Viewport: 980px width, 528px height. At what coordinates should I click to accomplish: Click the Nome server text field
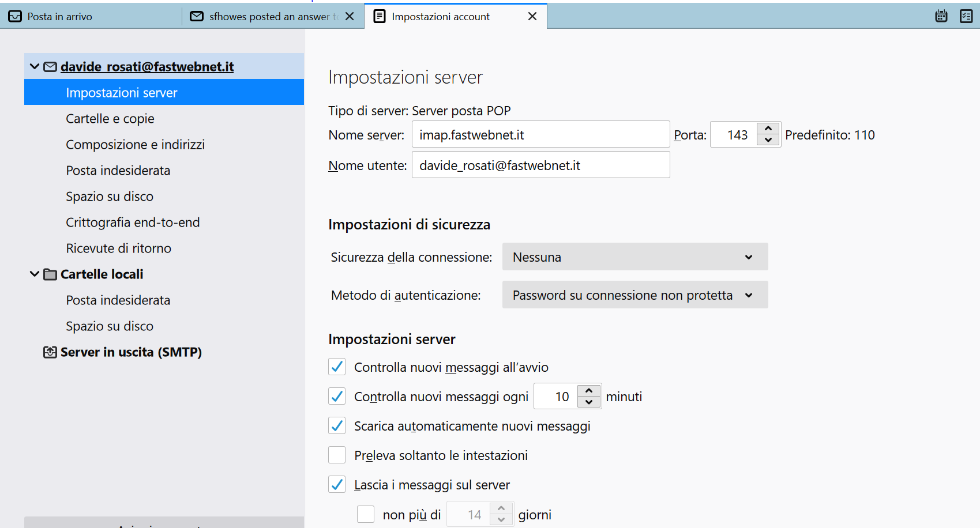point(540,135)
